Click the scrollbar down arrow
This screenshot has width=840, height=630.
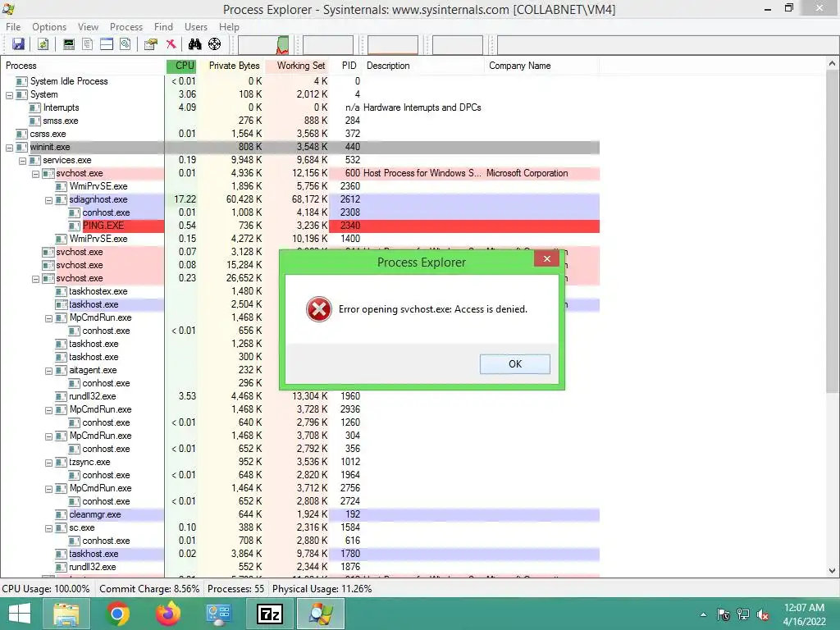coord(832,571)
